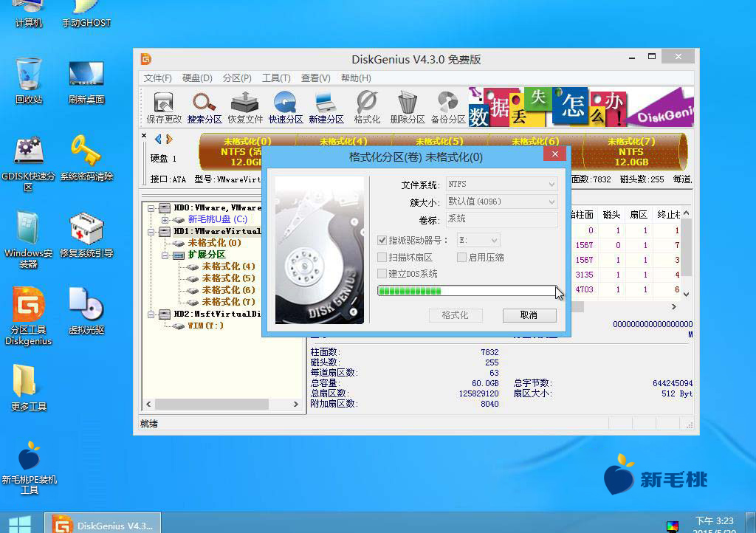Open the 文件系统 NTFS dropdown
The width and height of the screenshot is (756, 533).
click(x=501, y=184)
